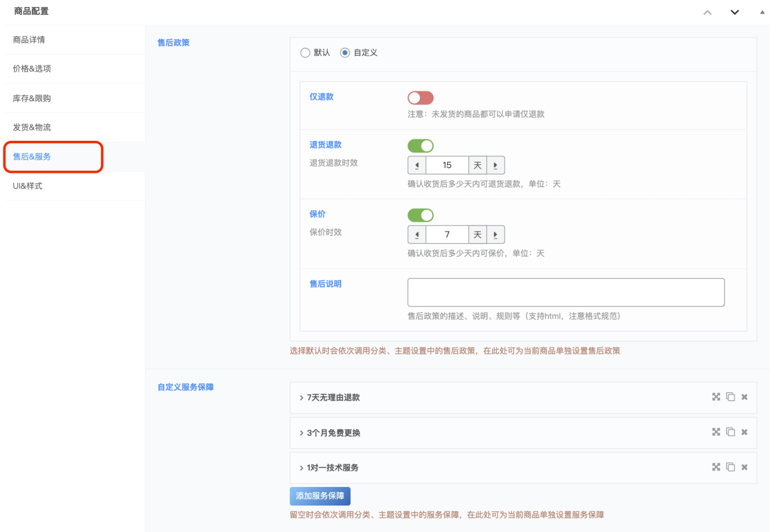Click into the 售后说明 text field
This screenshot has width=770, height=532.
(566, 292)
